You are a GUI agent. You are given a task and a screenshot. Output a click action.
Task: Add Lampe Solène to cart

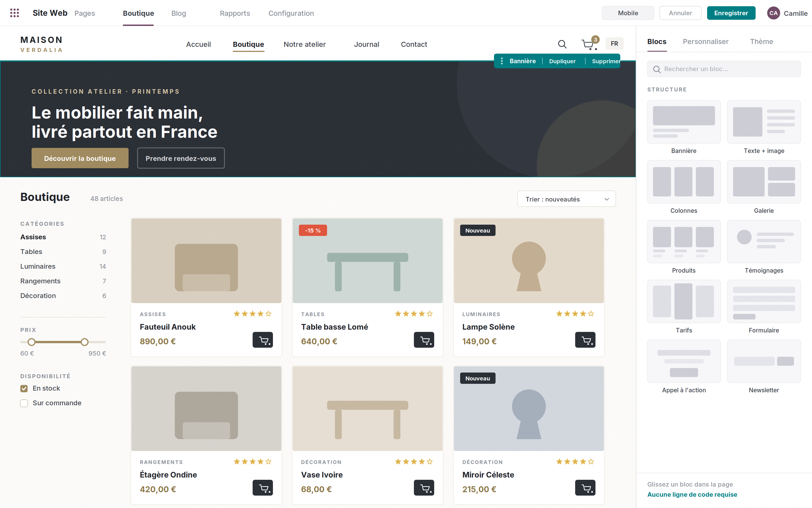(x=585, y=340)
